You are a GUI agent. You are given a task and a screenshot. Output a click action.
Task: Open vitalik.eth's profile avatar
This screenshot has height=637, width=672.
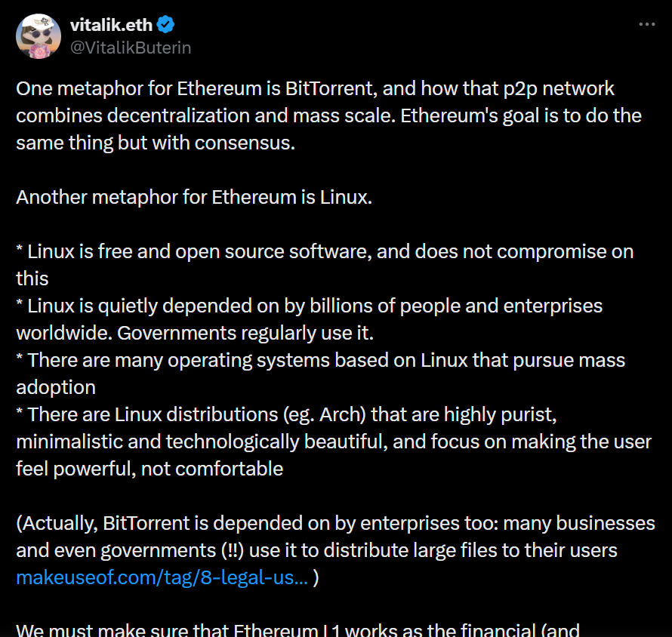[39, 35]
